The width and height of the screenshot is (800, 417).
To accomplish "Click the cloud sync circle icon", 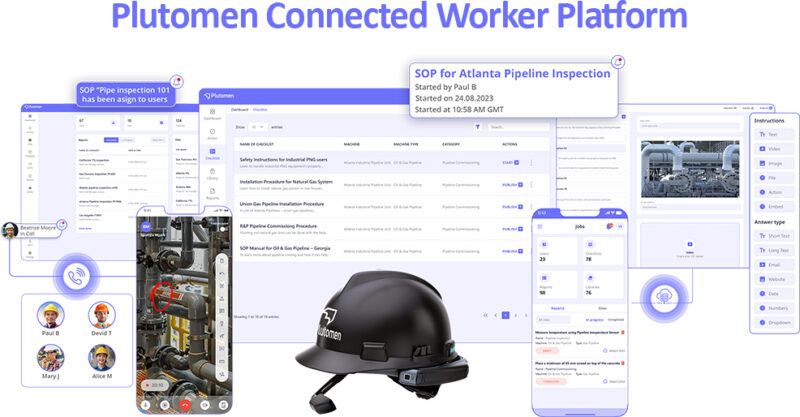I will coord(664,298).
